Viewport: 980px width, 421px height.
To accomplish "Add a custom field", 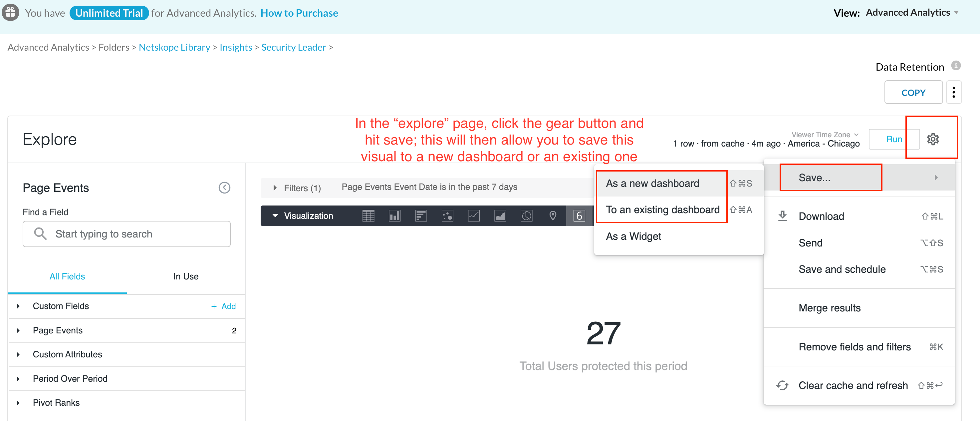I will coord(223,306).
